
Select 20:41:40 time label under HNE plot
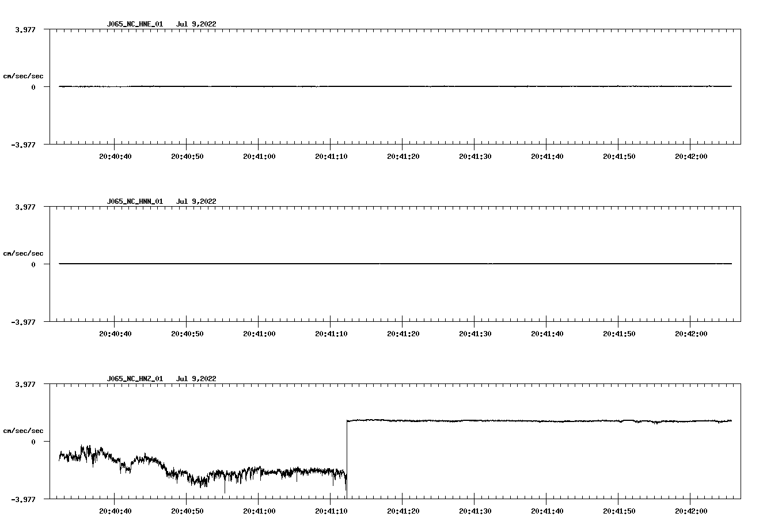[547, 156]
